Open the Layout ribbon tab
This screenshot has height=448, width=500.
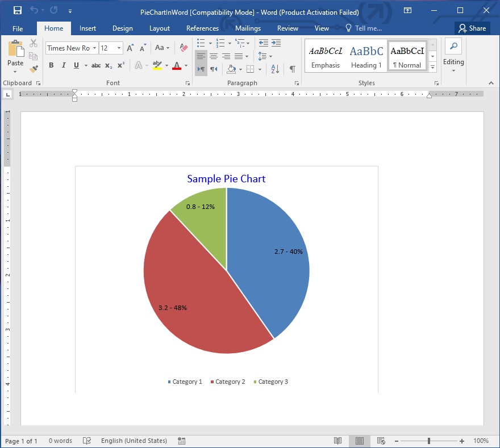point(159,28)
